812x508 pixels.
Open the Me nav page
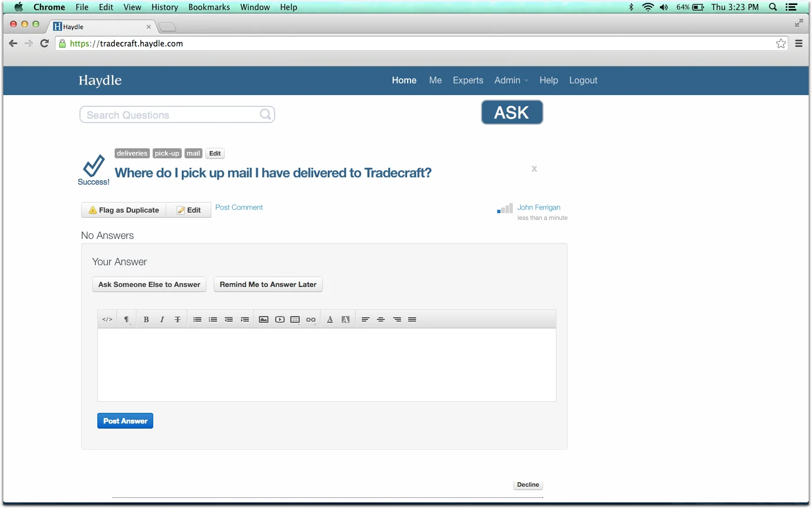(x=435, y=81)
